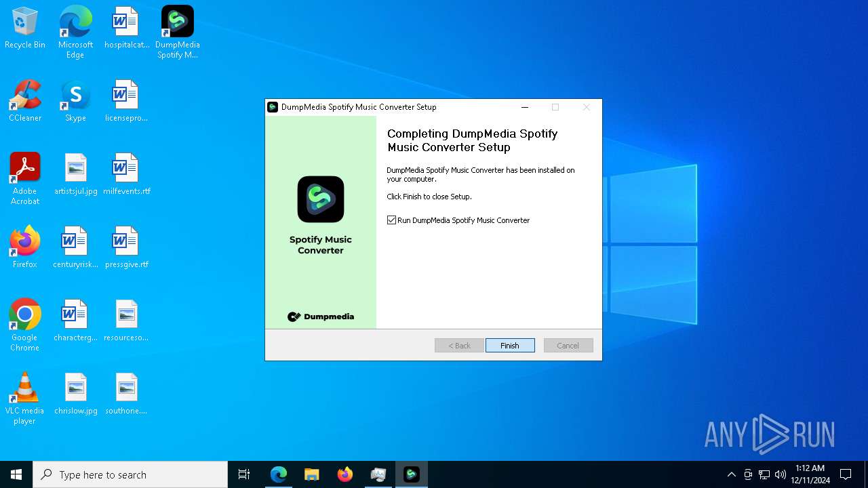The width and height of the screenshot is (868, 488).
Task: Select pressgive.rtf document file
Action: click(x=127, y=247)
